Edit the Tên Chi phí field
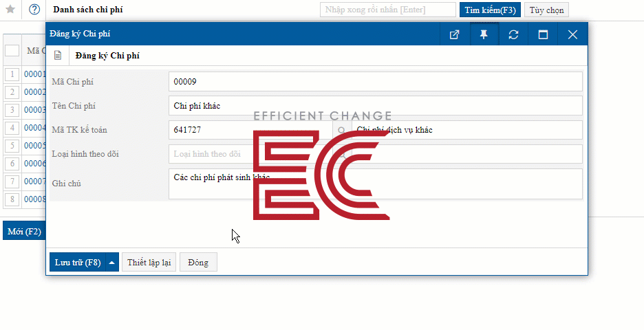 point(376,106)
